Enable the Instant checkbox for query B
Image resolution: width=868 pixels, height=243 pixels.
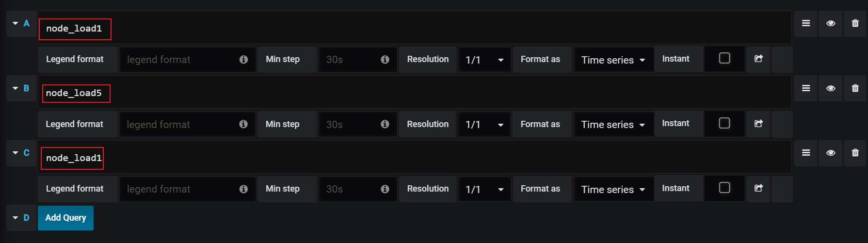724,123
